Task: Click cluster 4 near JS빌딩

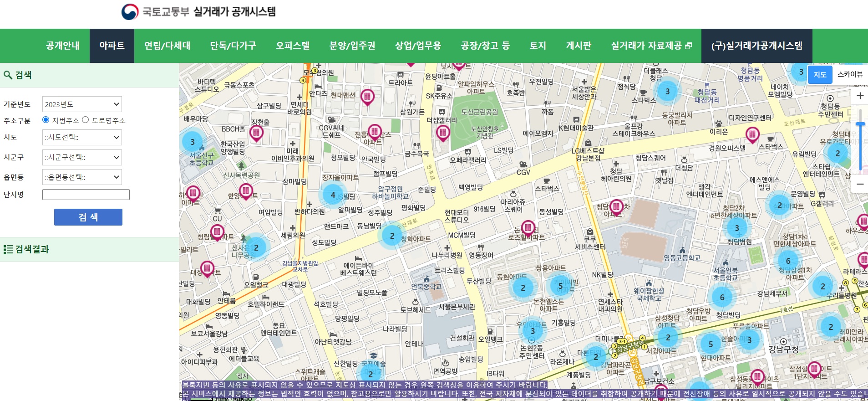Action: coord(333,195)
